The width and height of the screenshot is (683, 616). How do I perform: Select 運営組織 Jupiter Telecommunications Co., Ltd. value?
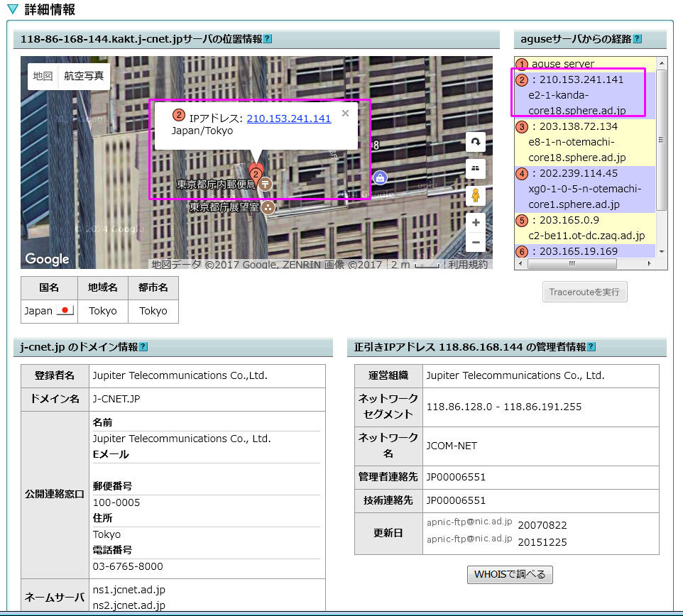(x=515, y=375)
